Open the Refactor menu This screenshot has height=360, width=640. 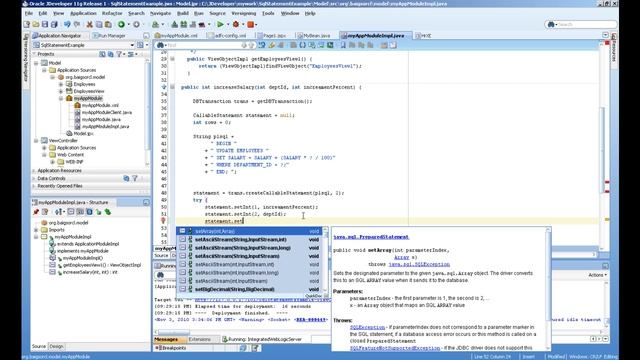coord(112,13)
